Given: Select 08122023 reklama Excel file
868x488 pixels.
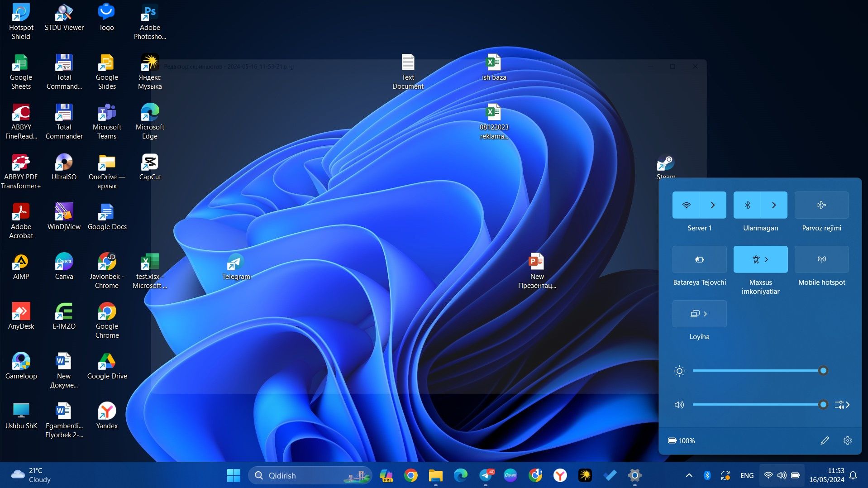Looking at the screenshot, I should (494, 121).
